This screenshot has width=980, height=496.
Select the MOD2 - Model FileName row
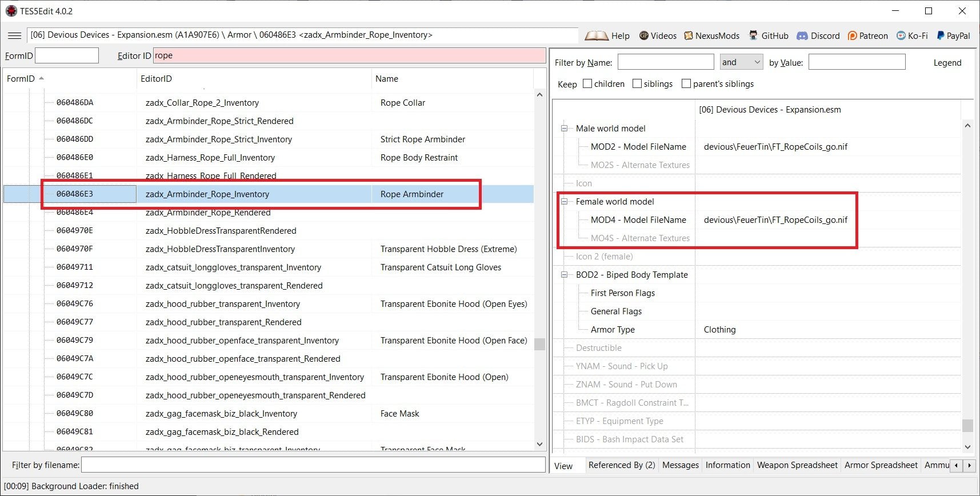point(757,147)
